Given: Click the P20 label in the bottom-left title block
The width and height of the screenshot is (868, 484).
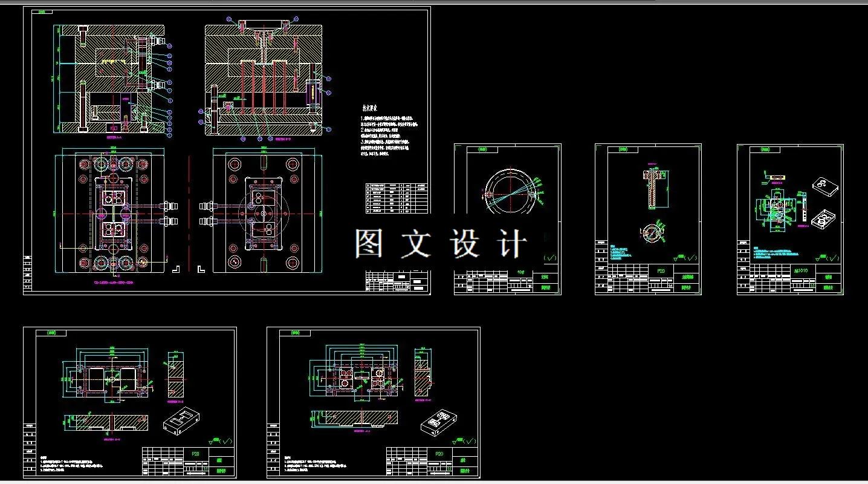Looking at the screenshot, I should point(196,453).
